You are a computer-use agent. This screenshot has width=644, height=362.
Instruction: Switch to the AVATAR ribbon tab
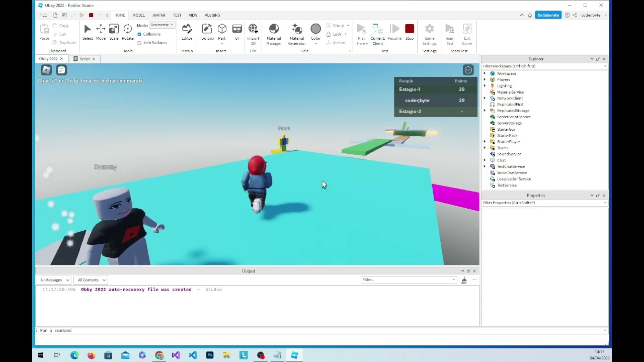[158, 15]
